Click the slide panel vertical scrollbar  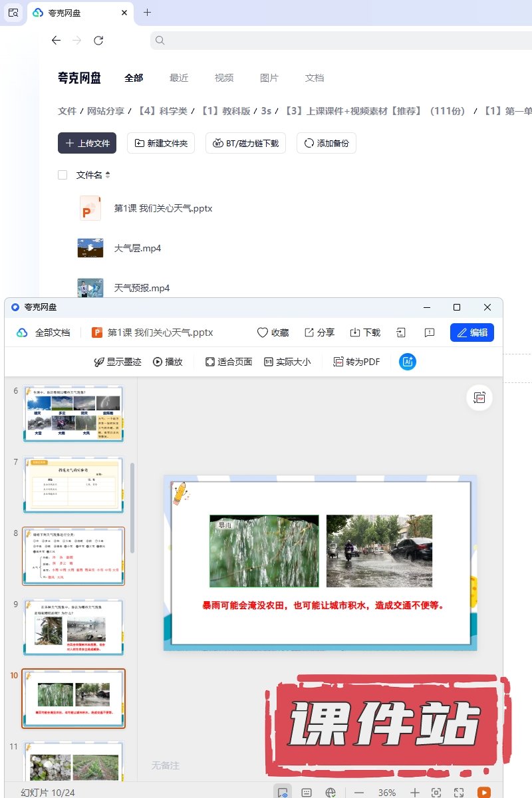[x=132, y=507]
